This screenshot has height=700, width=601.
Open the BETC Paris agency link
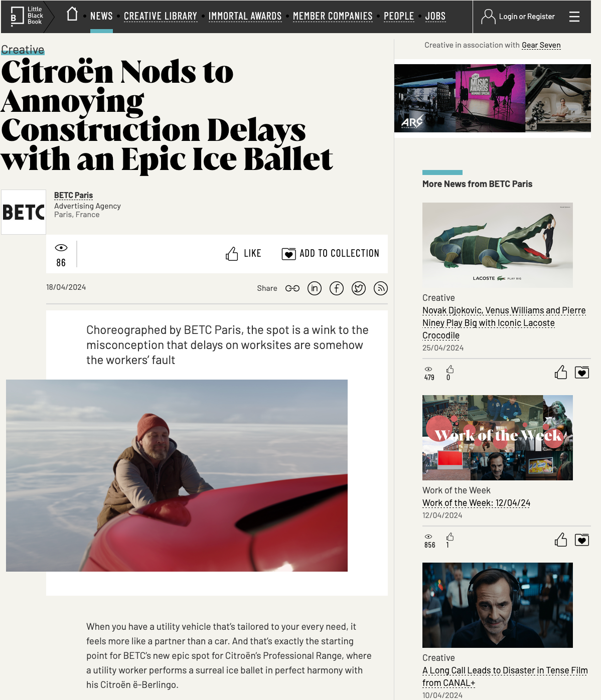click(73, 195)
